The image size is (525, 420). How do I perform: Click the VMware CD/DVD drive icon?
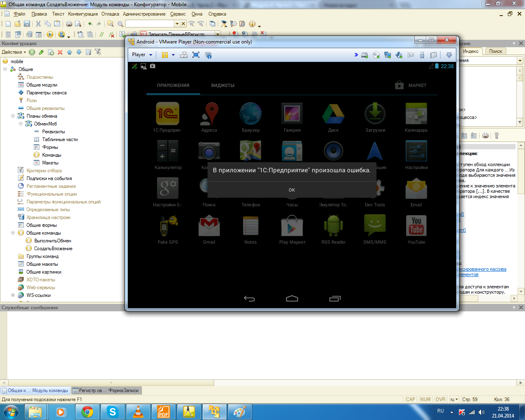(376, 55)
